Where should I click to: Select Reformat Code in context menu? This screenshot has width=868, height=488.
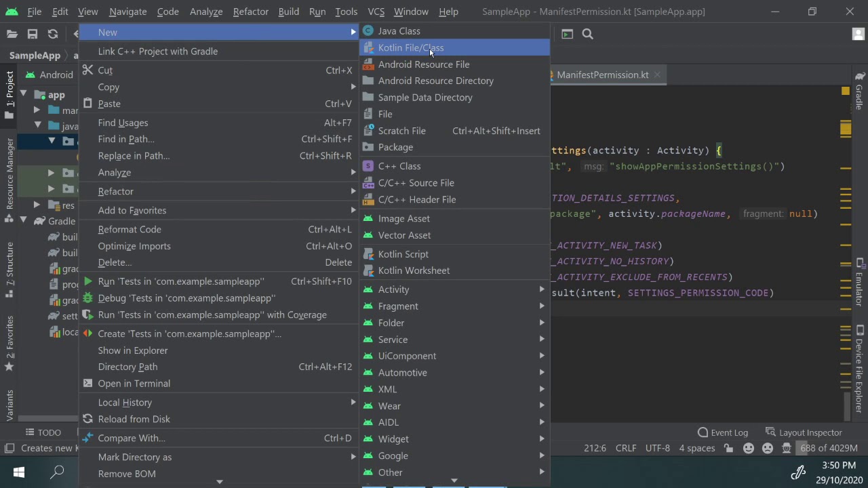(219, 230)
